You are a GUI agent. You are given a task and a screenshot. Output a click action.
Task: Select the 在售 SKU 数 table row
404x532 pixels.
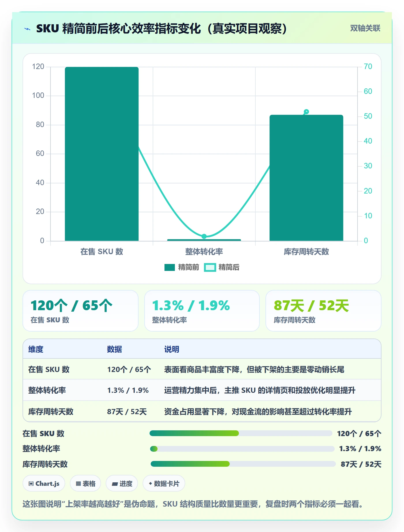(202, 369)
